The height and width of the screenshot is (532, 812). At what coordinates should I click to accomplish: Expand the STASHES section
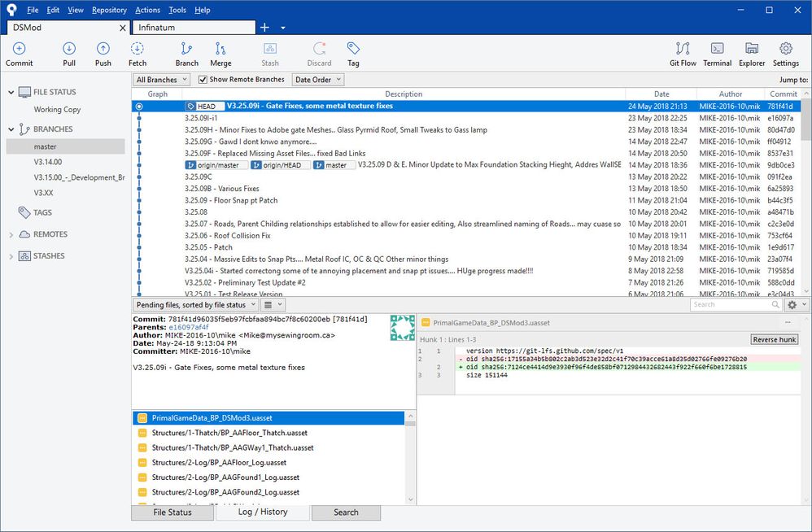click(11, 257)
